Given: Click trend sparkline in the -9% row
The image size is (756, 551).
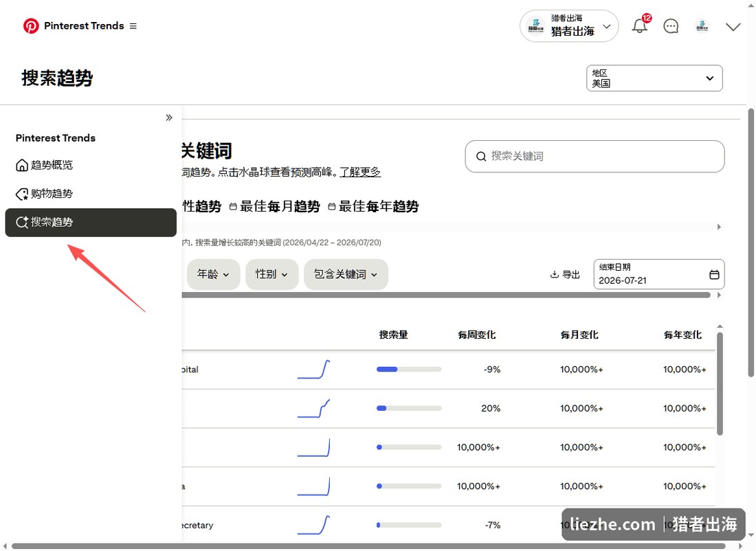Looking at the screenshot, I should 314,369.
